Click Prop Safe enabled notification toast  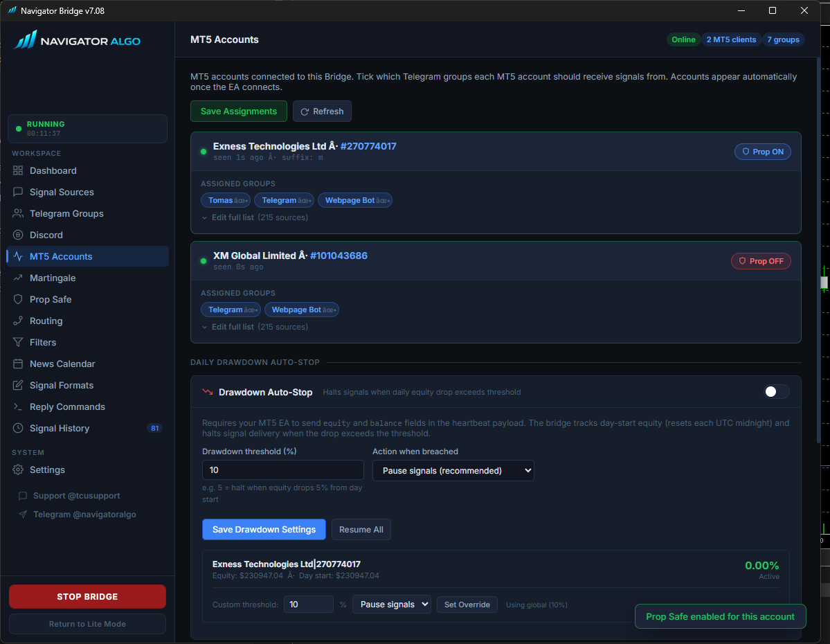pos(720,616)
